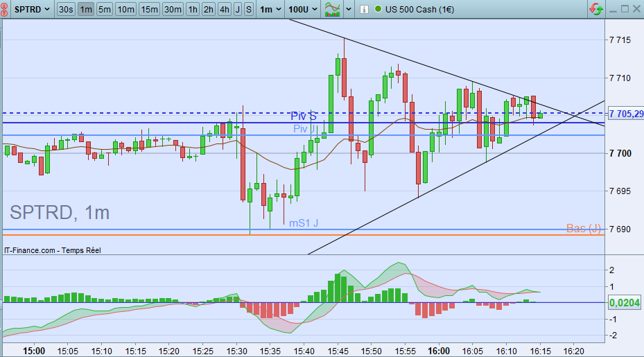Open the SPTRD instrument dropdown
Screen dimensions: 644x357
click(x=32, y=9)
